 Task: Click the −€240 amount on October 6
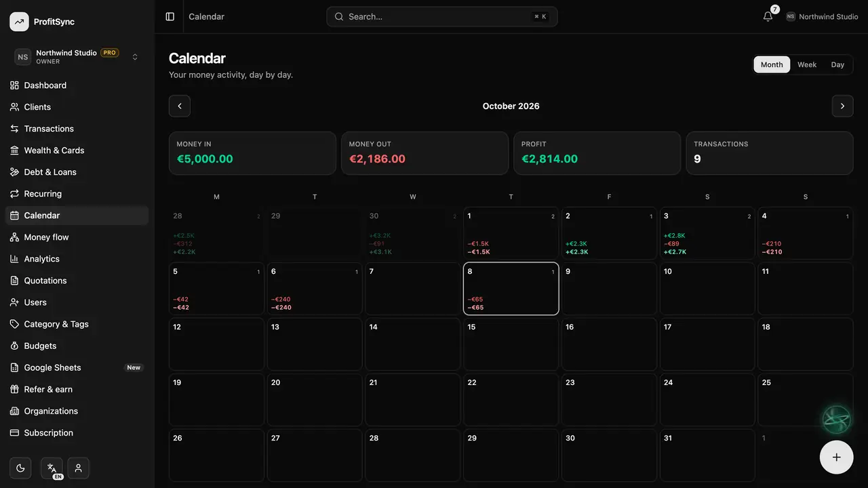coord(281,300)
